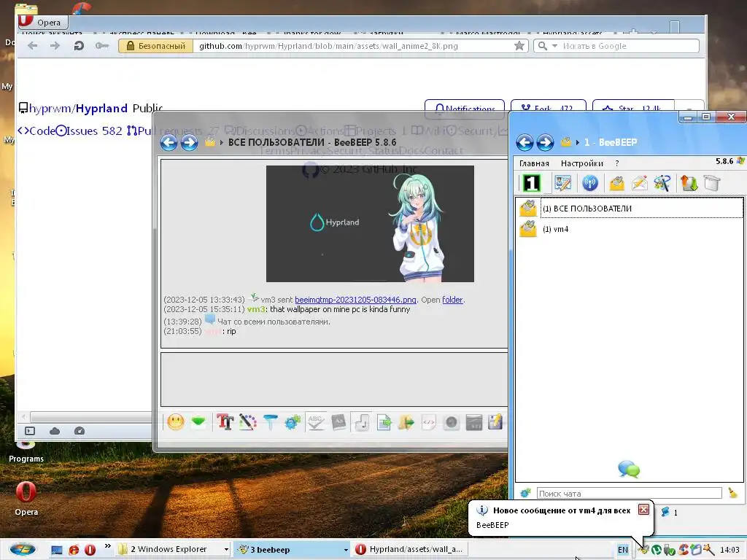Click Opera panel toggle icon at bottom
Screen dimensions: 747x560
point(30,431)
